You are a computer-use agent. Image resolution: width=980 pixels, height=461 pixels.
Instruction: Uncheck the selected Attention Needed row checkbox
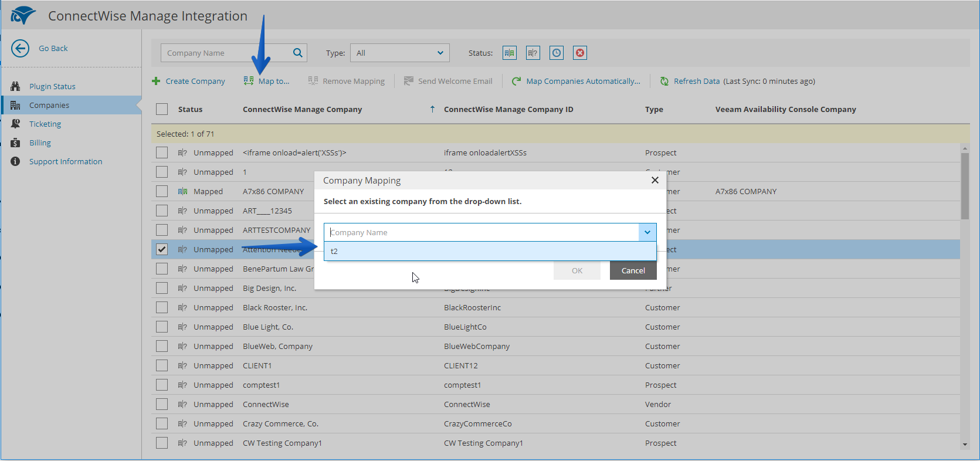[x=162, y=249]
